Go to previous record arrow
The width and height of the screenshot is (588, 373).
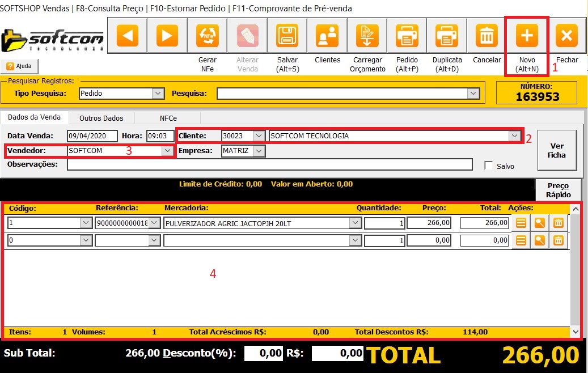(x=128, y=36)
